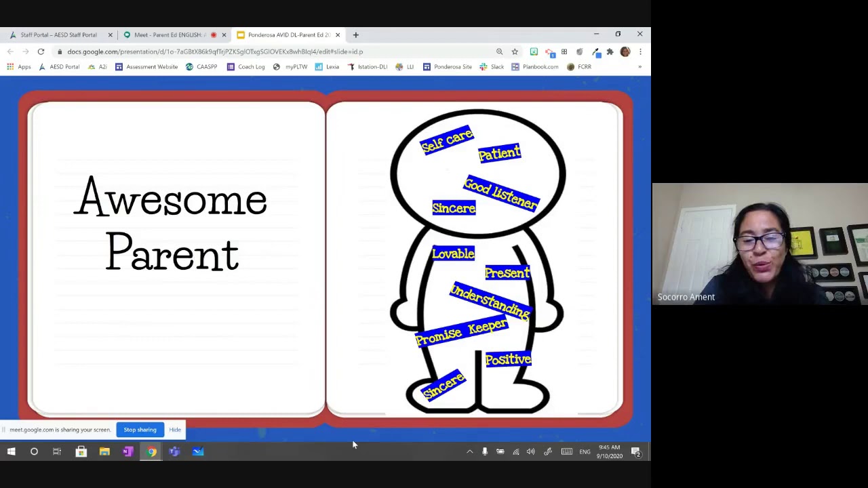This screenshot has height=488, width=868.
Task: Click the Good Listener label on slide
Action: click(501, 194)
